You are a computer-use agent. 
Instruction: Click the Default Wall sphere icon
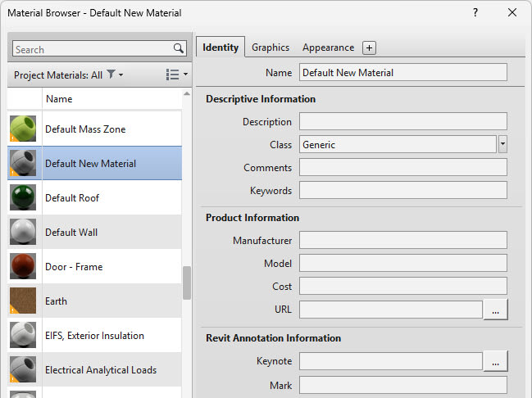pos(23,233)
